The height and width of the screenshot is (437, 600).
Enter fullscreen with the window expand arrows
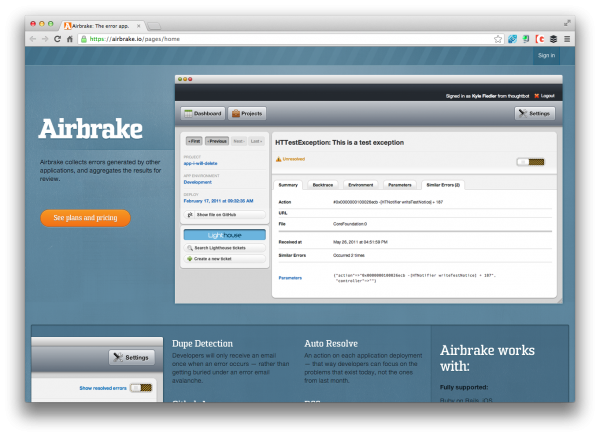click(x=567, y=24)
